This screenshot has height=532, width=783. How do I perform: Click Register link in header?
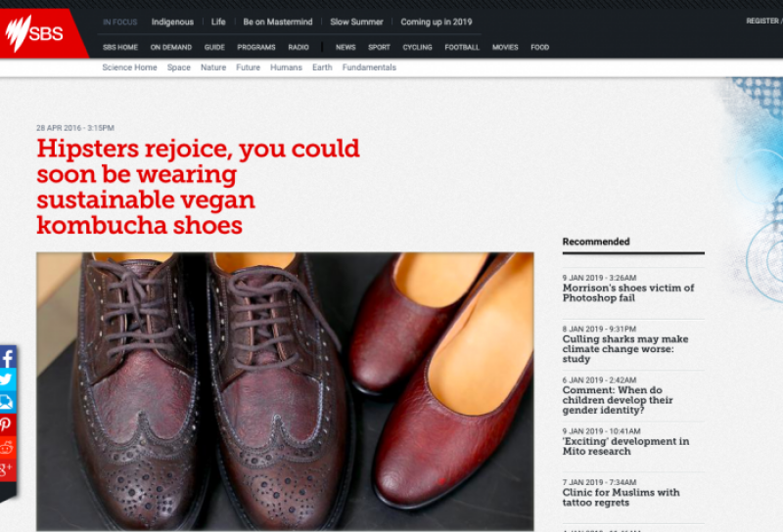tap(762, 21)
